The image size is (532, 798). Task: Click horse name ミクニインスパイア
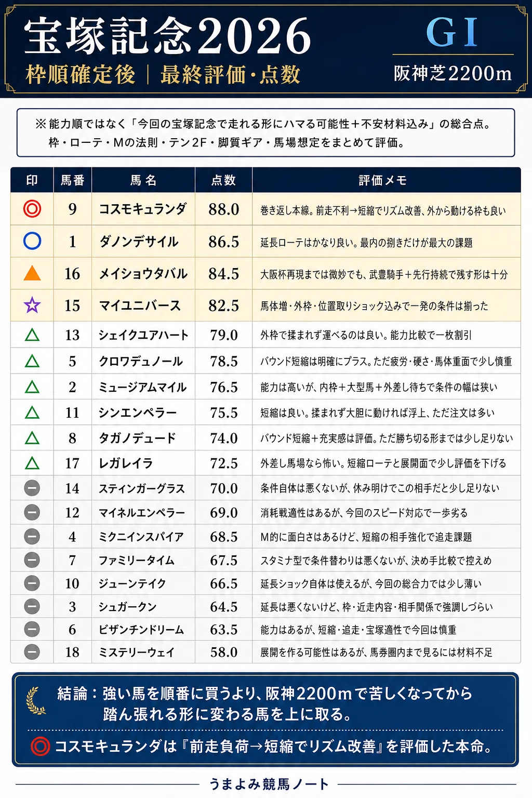tap(141, 537)
